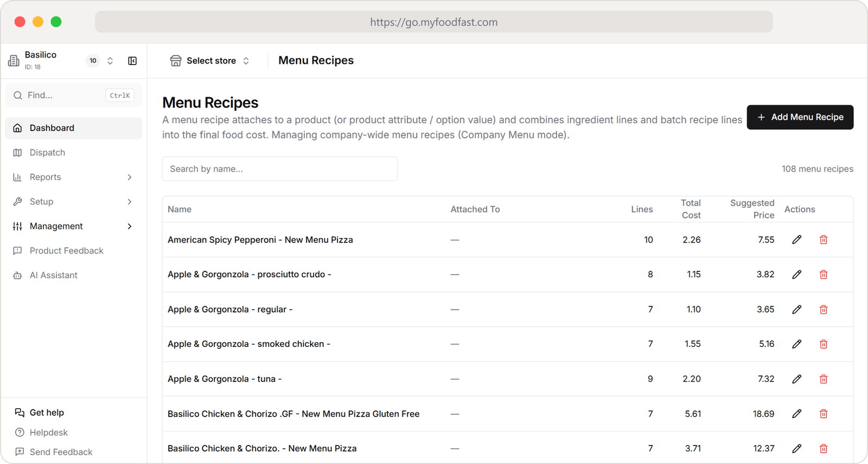Click the 10 badge next to Basilico
The height and width of the screenshot is (464, 868).
click(x=93, y=61)
